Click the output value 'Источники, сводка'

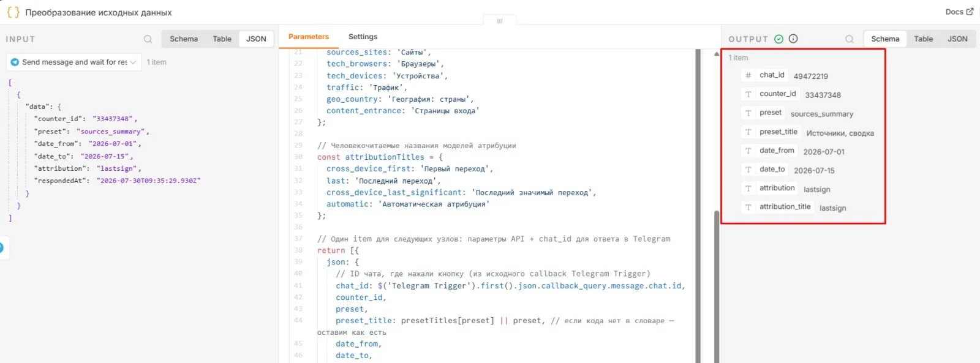pos(840,133)
